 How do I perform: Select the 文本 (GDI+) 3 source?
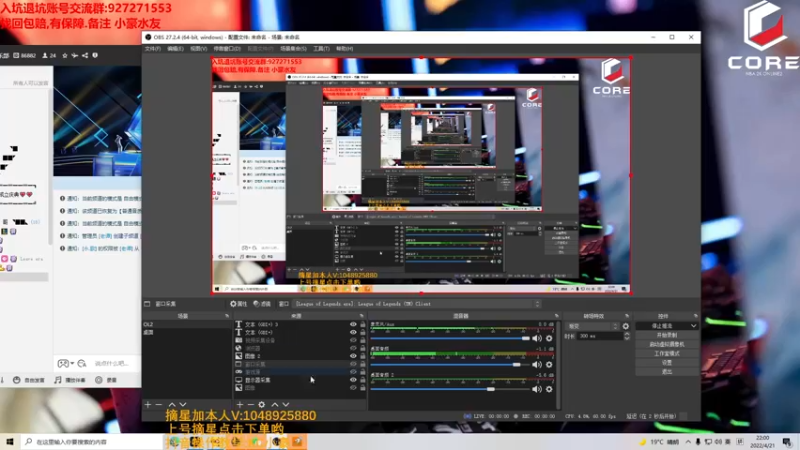pyautogui.click(x=300, y=324)
